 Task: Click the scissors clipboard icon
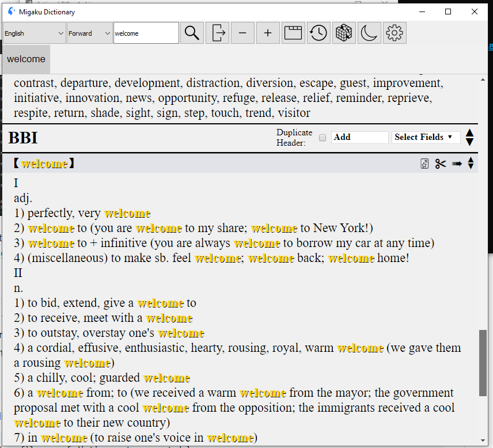click(441, 164)
